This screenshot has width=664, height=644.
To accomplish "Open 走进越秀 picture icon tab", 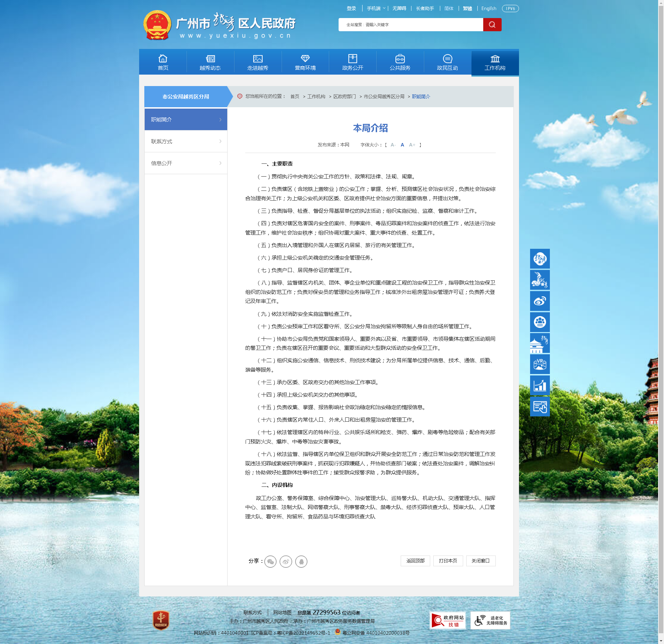I will click(258, 62).
